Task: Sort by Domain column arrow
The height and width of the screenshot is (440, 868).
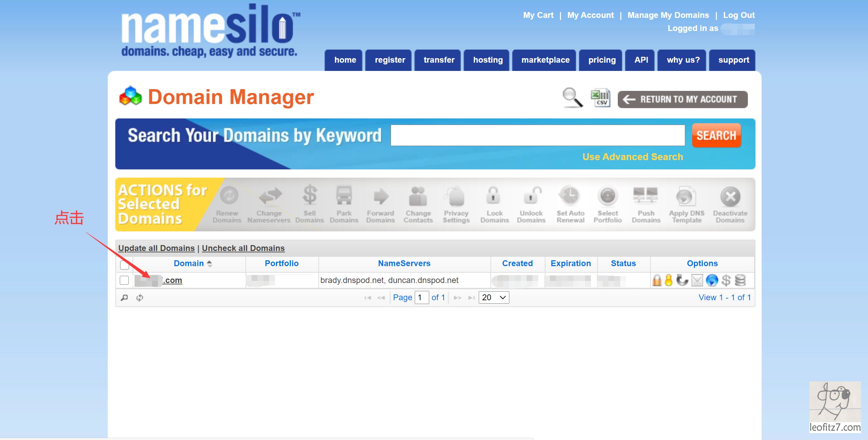Action: point(210,264)
